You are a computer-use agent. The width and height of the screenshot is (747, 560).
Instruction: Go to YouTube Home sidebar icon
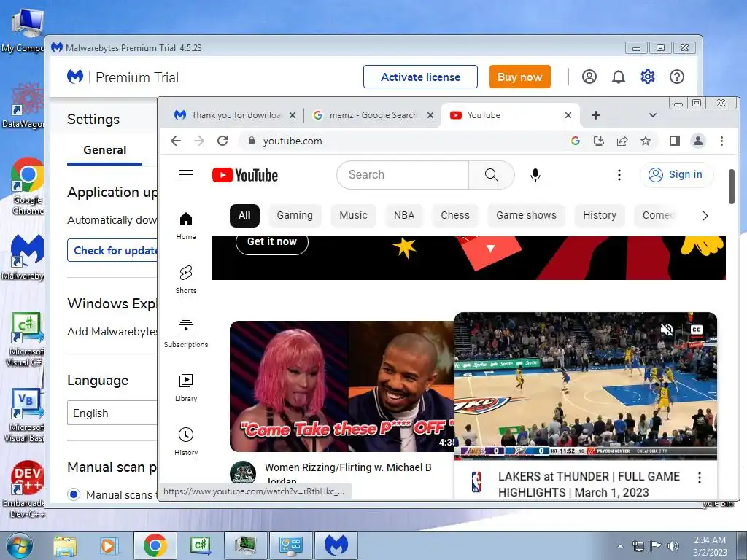pyautogui.click(x=186, y=226)
